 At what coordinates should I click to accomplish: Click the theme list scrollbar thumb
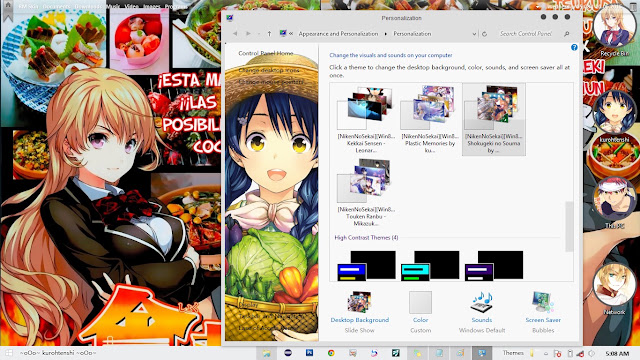point(569,226)
